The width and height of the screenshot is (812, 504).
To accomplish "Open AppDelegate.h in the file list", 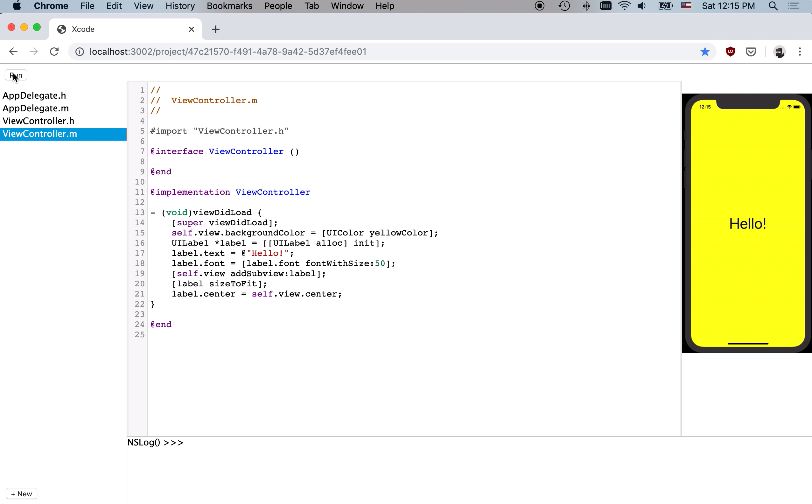I will tap(34, 96).
